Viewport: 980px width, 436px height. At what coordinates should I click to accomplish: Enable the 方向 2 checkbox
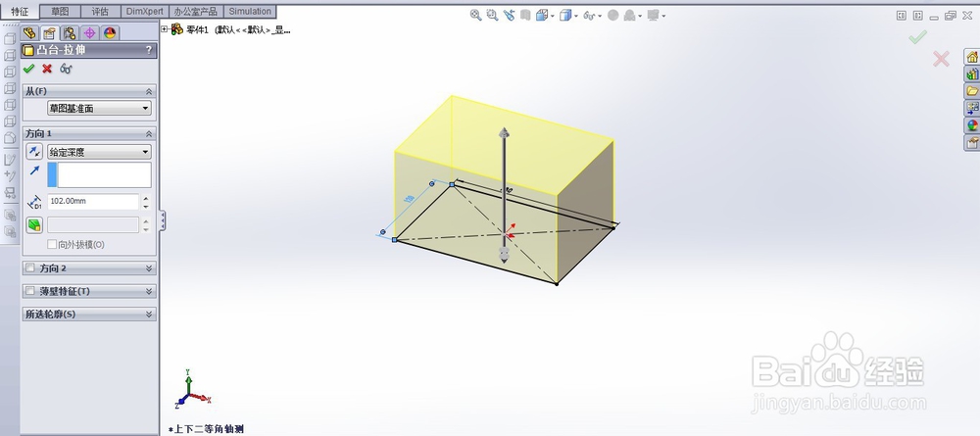[x=30, y=268]
